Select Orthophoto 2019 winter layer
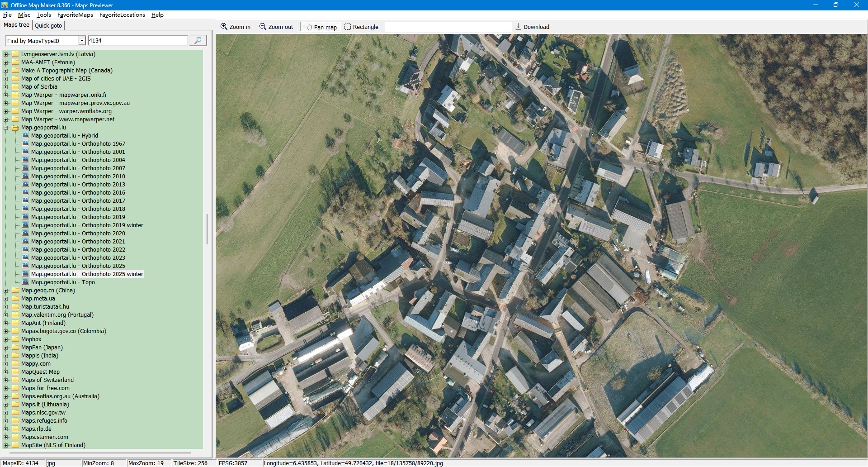Image resolution: width=868 pixels, height=467 pixels. [x=87, y=225]
